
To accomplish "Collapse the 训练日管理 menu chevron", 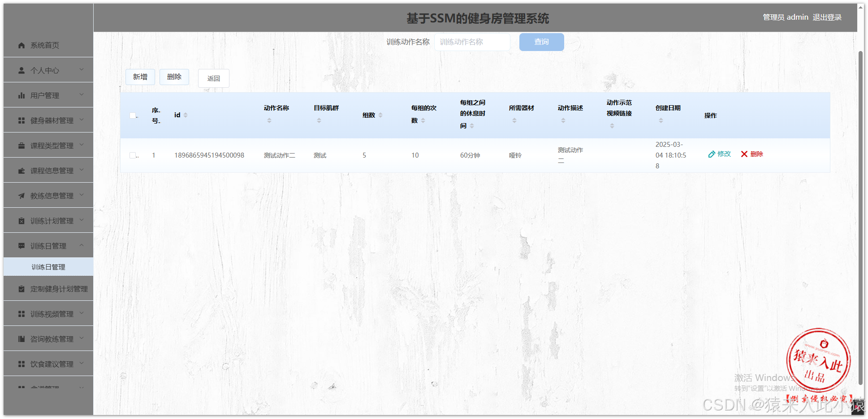I will pyautogui.click(x=82, y=245).
